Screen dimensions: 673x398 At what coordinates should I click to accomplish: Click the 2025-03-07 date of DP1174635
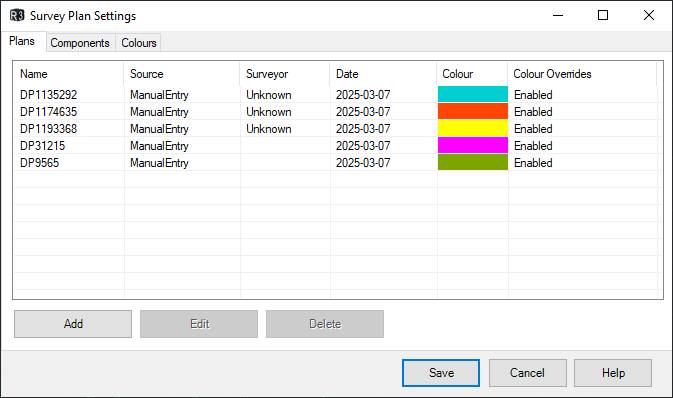click(363, 112)
